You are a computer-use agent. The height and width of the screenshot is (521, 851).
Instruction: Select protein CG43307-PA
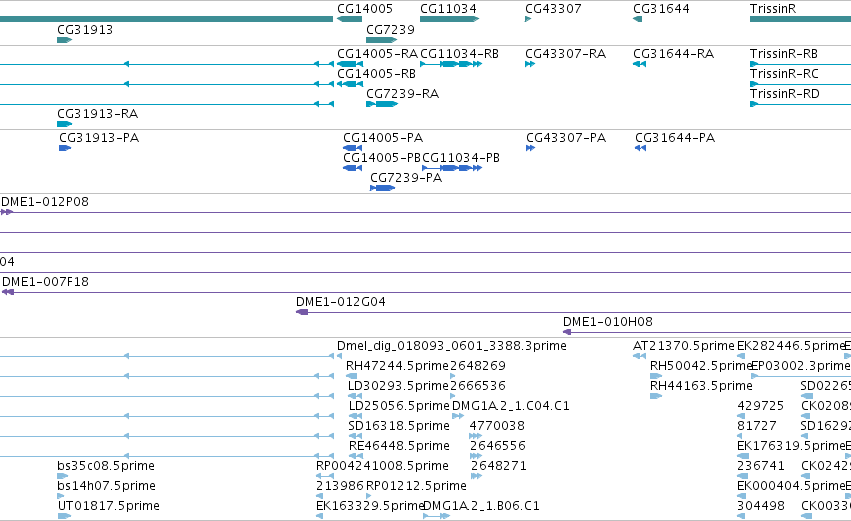click(566, 138)
